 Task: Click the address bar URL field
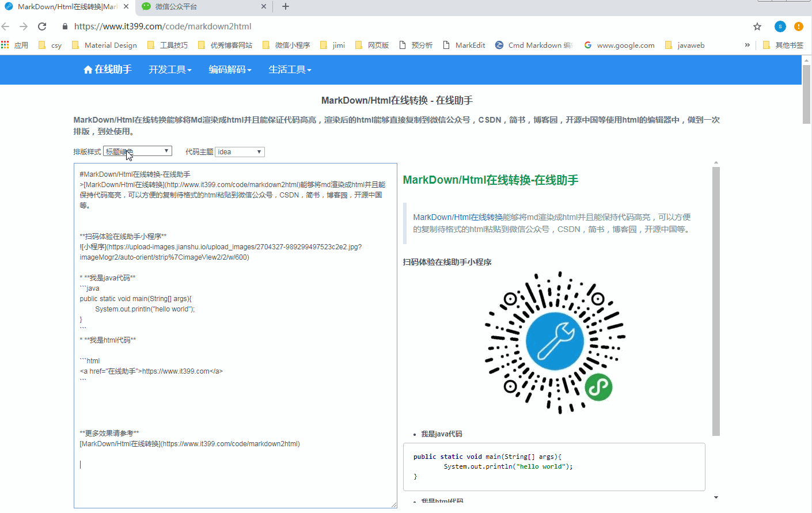403,26
